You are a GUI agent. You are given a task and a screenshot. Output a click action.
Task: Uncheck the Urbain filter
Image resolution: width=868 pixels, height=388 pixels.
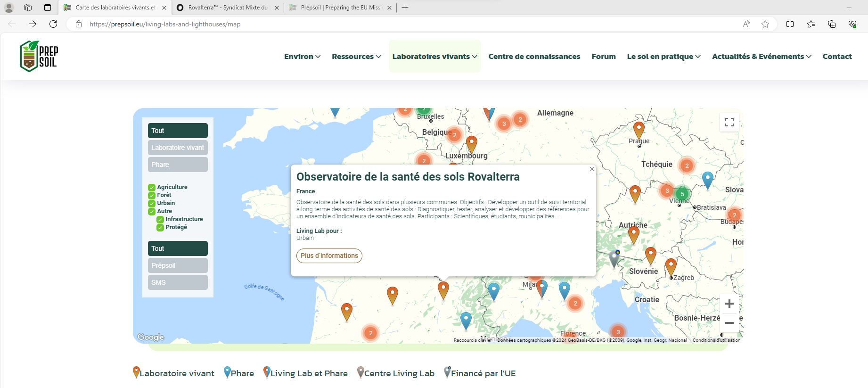[x=152, y=203]
